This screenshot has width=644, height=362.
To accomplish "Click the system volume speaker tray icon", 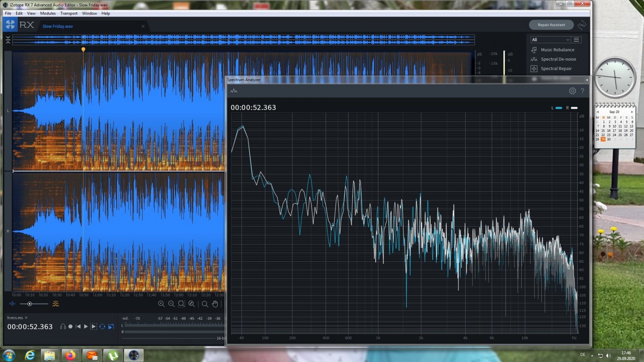I will pos(608,356).
